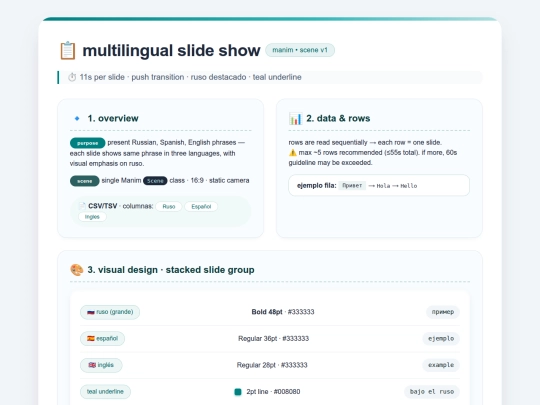This screenshot has height=405, width=540.
Task: Click the inglés pill label
Action: pos(101,365)
